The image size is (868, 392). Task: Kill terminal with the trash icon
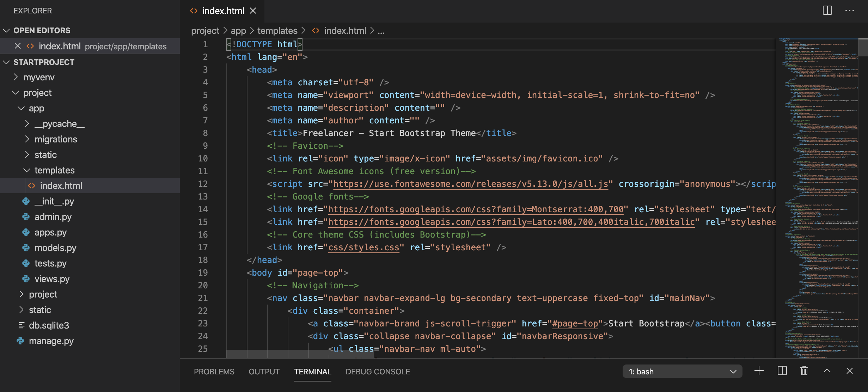pyautogui.click(x=804, y=371)
